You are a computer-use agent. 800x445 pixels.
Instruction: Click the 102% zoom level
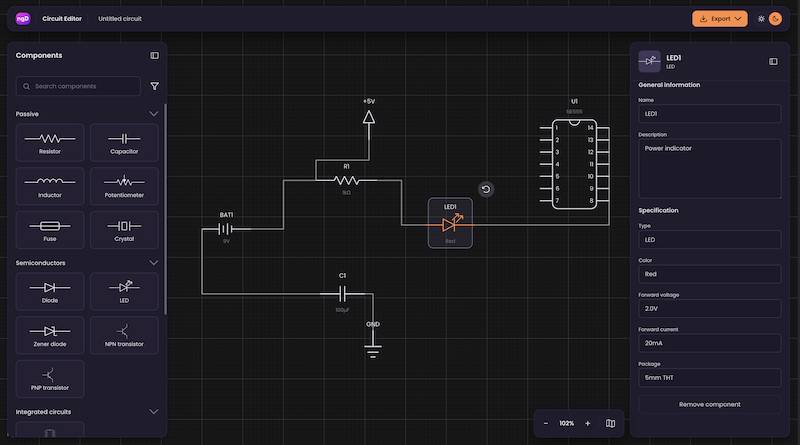click(566, 424)
